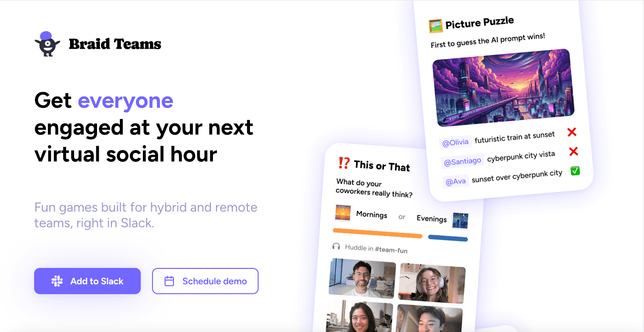Select the Evenings option

coord(431,219)
